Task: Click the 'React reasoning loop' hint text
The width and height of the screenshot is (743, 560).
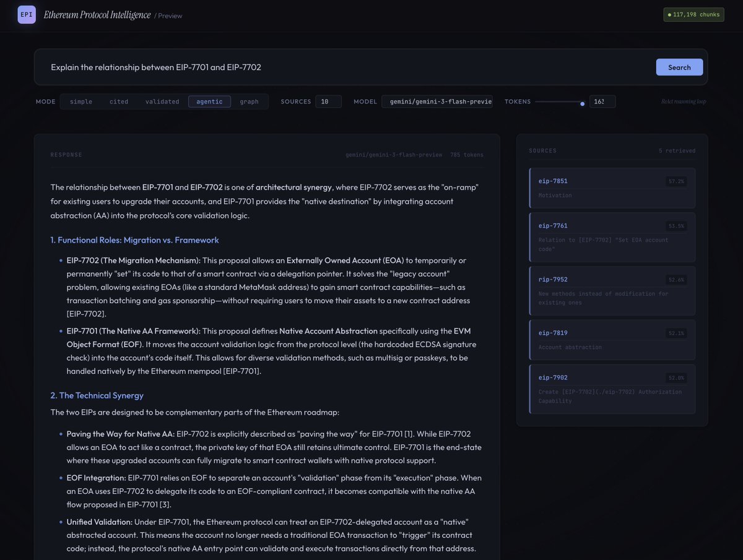Action: pyautogui.click(x=684, y=101)
